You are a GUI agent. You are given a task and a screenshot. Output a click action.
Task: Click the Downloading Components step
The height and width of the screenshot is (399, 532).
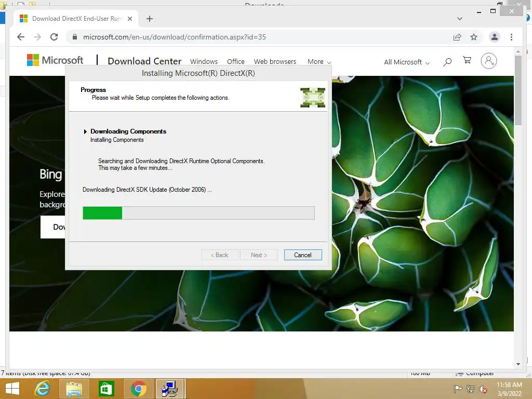coord(128,131)
